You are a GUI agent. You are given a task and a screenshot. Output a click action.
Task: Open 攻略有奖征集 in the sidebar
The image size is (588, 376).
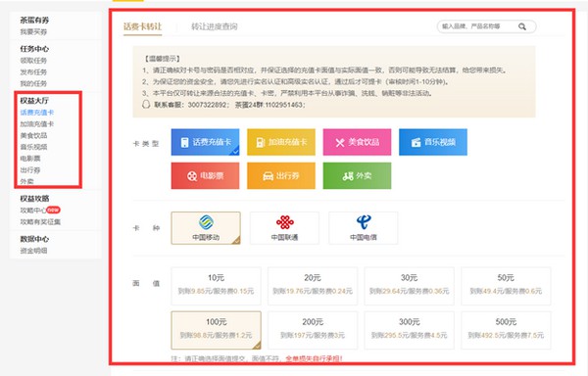point(40,221)
